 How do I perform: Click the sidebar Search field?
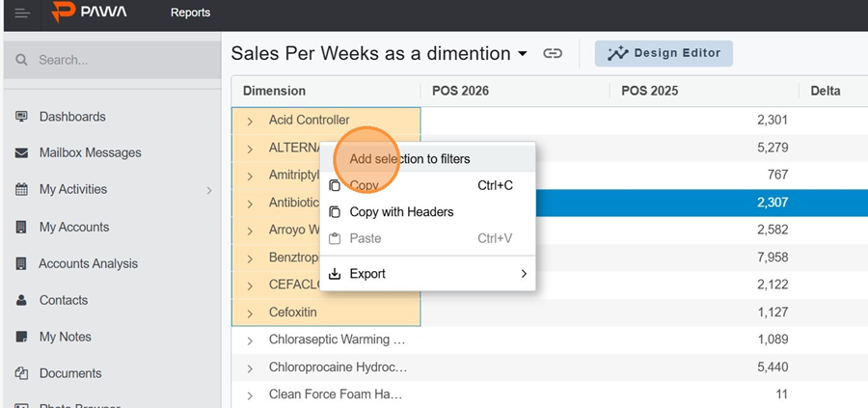116,60
